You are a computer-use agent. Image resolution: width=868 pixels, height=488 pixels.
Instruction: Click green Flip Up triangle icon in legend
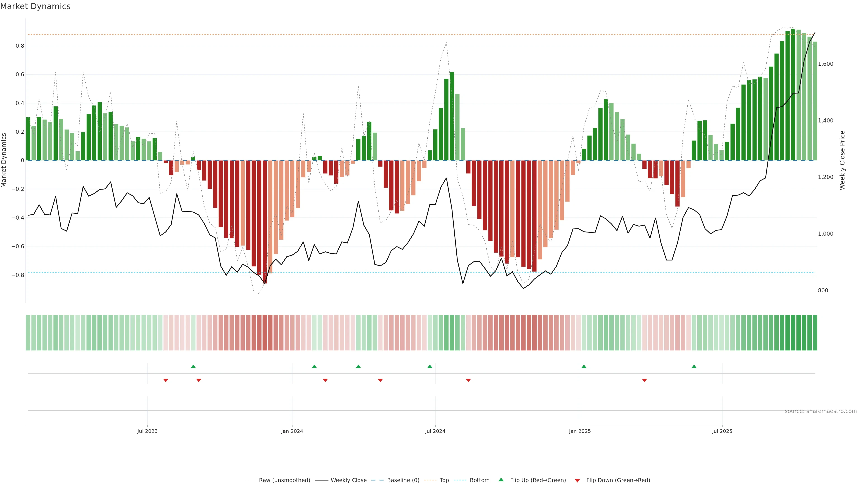coord(501,480)
